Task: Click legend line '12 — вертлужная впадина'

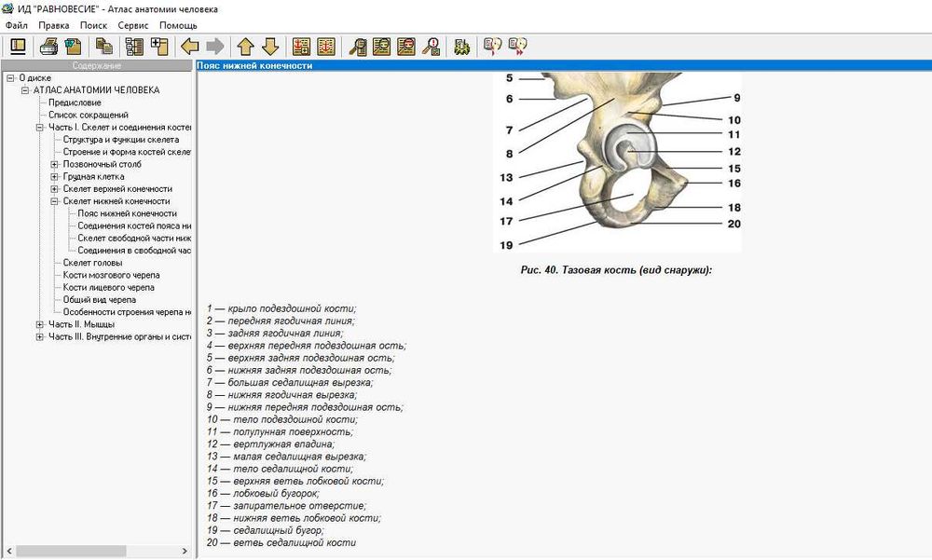Action: [270, 444]
